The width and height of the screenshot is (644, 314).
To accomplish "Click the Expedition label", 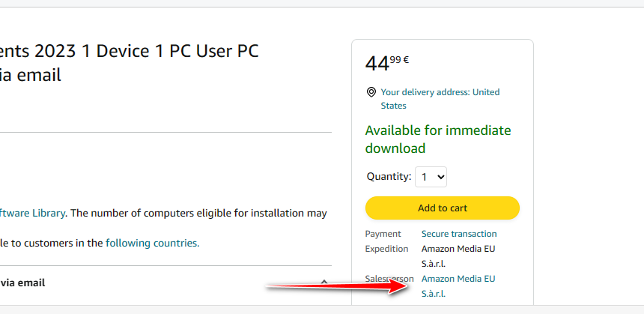I will 386,249.
